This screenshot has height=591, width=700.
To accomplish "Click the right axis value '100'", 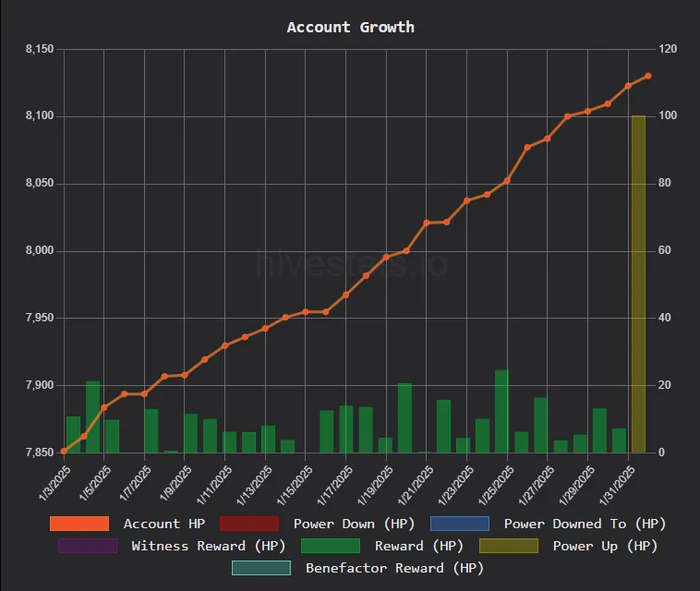I will pos(668,115).
